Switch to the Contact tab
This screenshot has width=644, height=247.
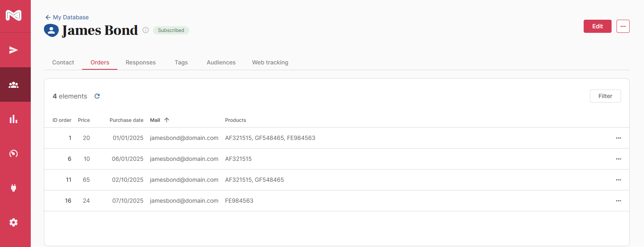63,62
